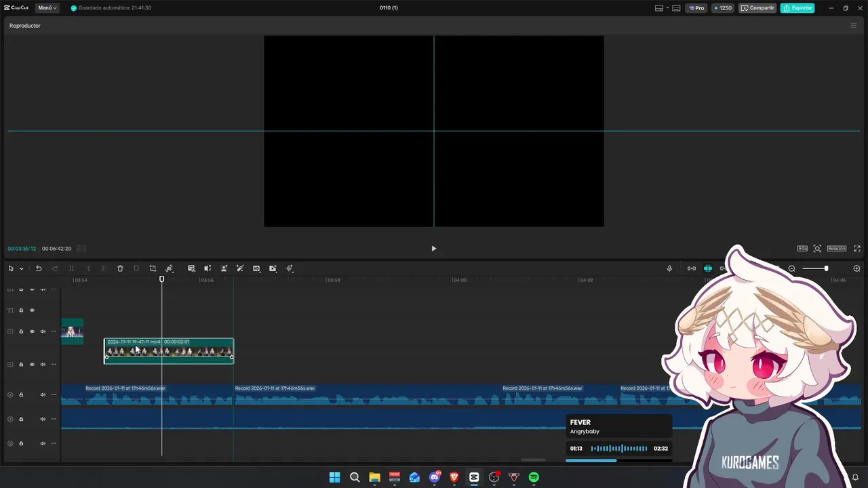Click the 03:58 mark on timeline ruler
The image size is (868, 488).
click(334, 280)
